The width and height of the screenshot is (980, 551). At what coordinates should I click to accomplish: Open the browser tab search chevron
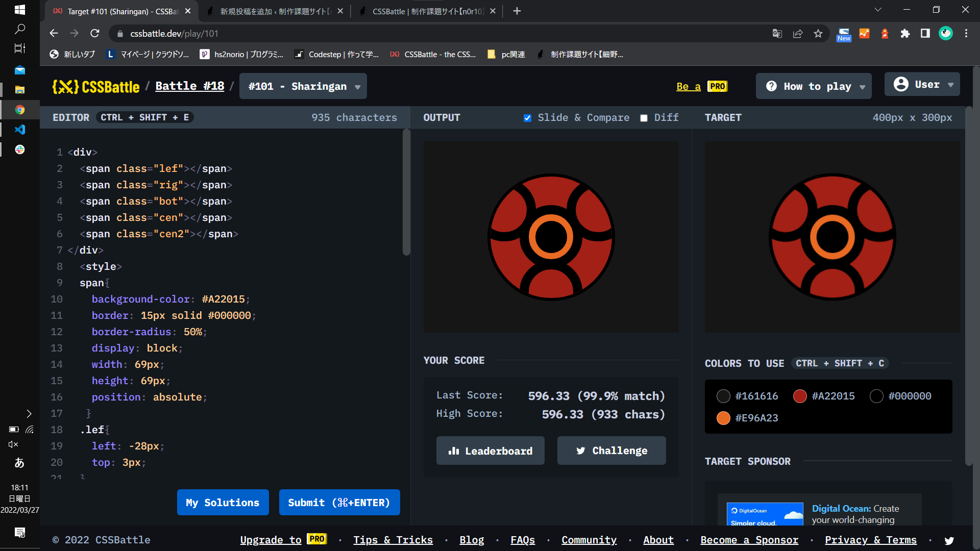click(878, 10)
